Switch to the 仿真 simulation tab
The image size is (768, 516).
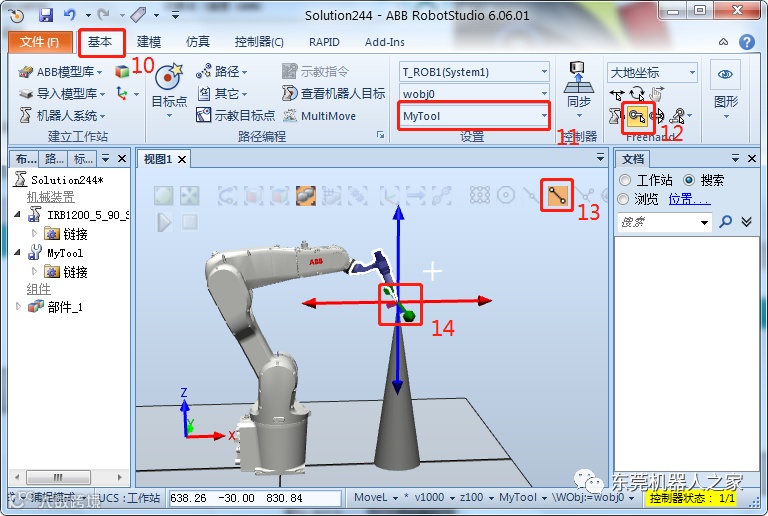tap(198, 42)
